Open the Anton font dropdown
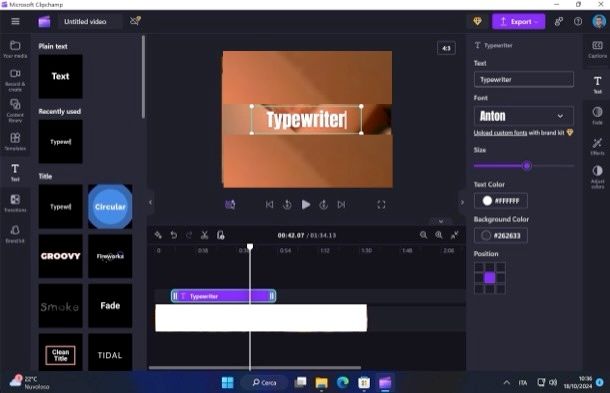Image resolution: width=610 pixels, height=393 pixels. [524, 116]
